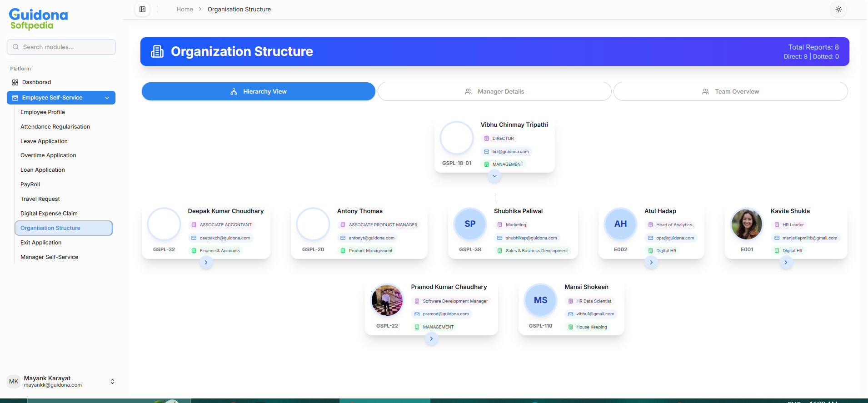
Task: Click the House Keeping department icon
Action: (x=570, y=327)
